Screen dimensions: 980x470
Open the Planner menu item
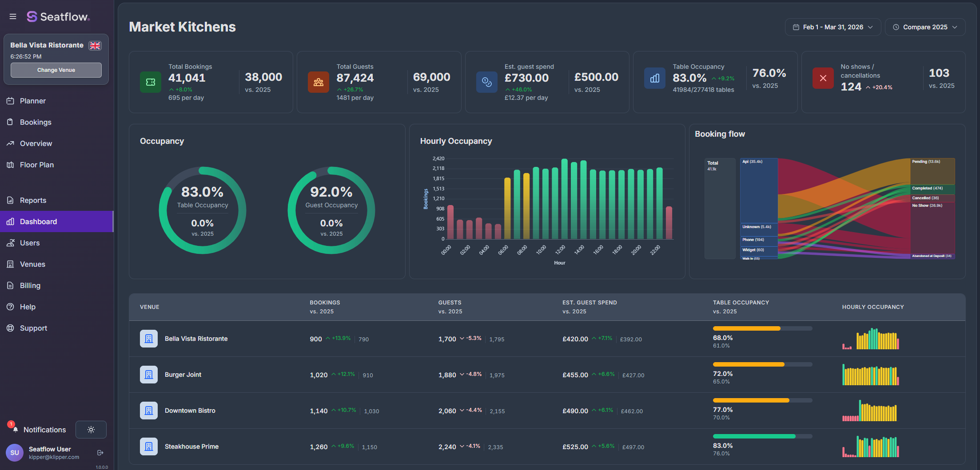point(57,101)
